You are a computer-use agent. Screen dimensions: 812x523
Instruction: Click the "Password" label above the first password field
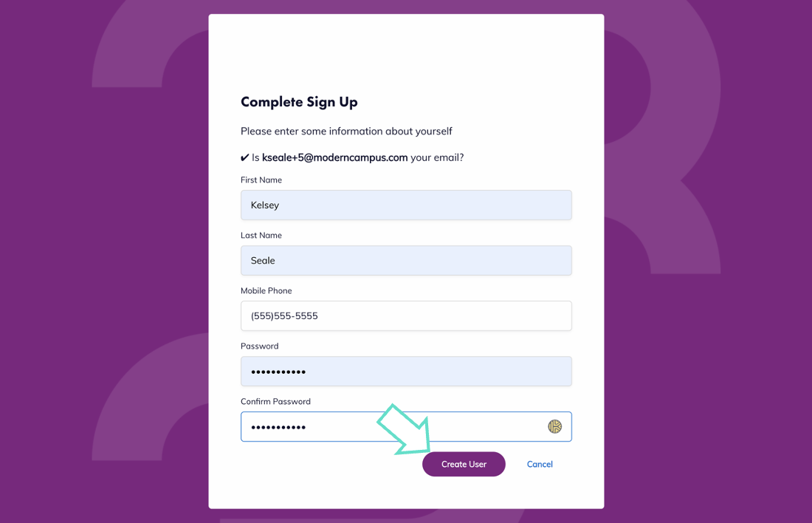259,346
